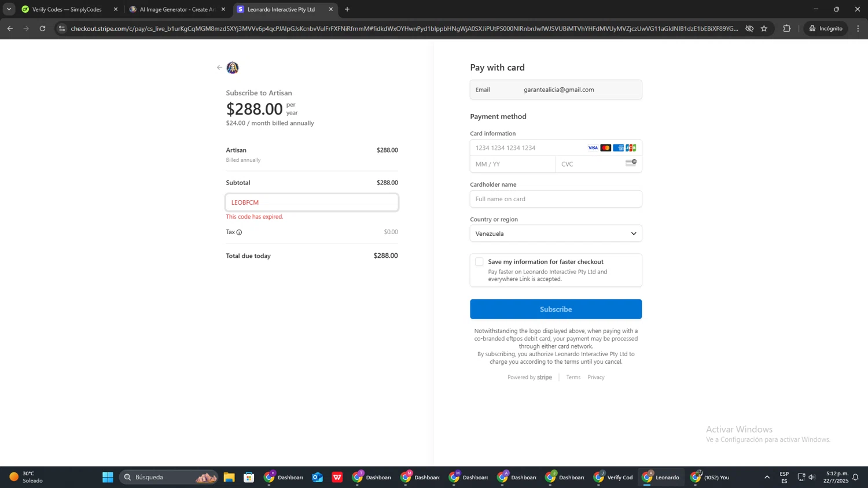Viewport: 868px width, 488px height.
Task: Click the Cardholder name field
Action: click(556, 199)
